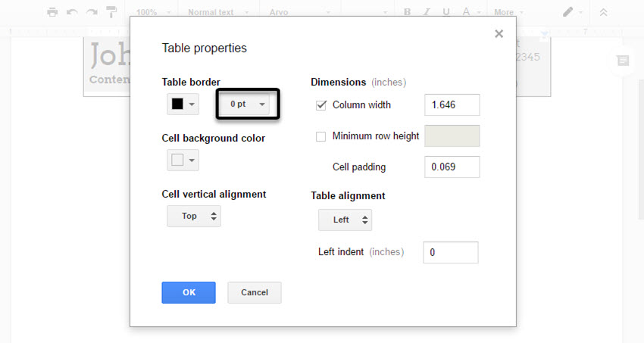
Task: Open the Cell vertical alignment Top dropdown
Action: tap(194, 217)
